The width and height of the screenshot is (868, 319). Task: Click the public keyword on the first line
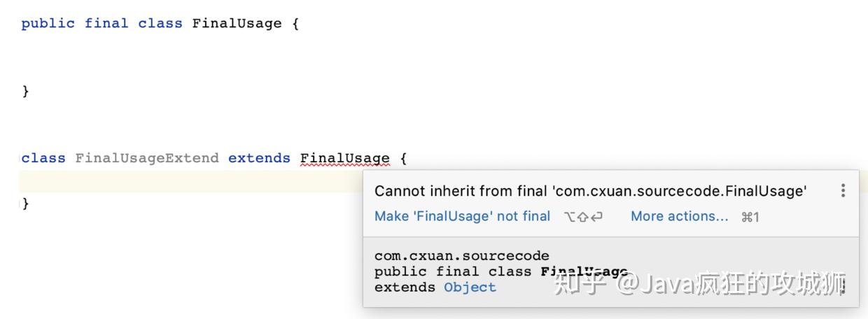pos(48,23)
